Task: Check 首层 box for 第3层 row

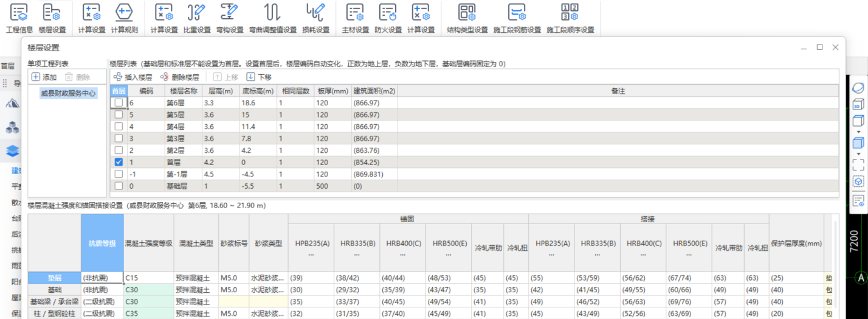Action: point(119,138)
